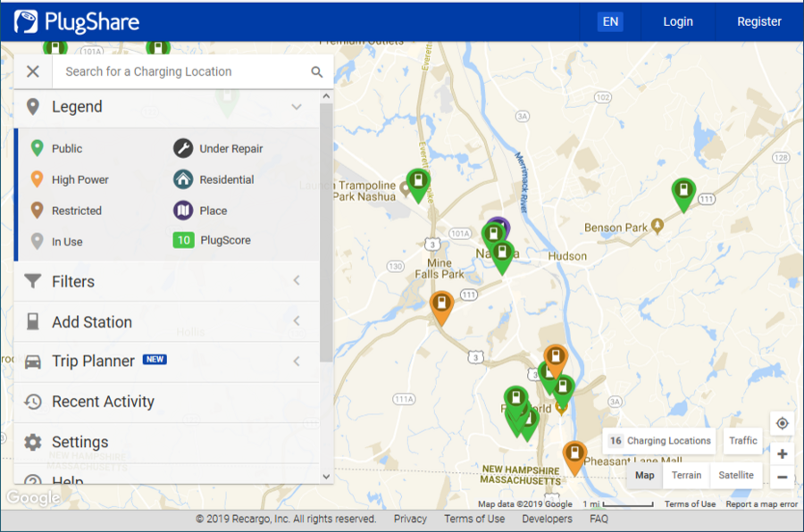Click the Settings gear icon
Viewport: 804px width, 532px height.
(33, 443)
